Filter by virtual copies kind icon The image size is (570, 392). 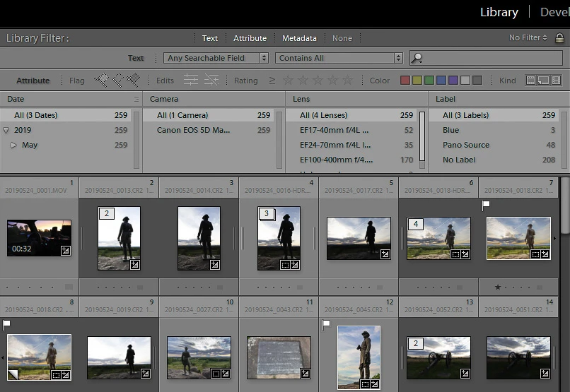click(543, 81)
